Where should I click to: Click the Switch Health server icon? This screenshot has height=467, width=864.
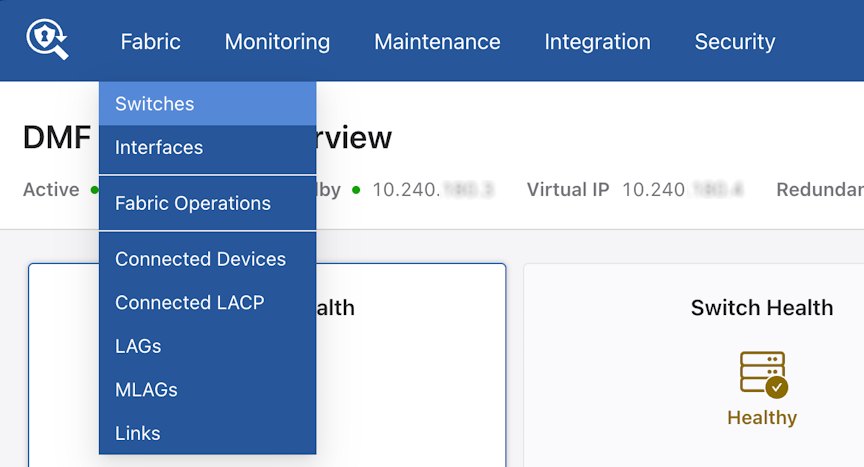point(764,374)
